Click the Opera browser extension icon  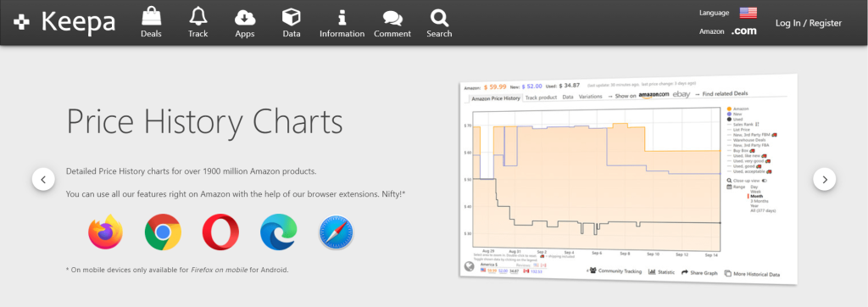[220, 232]
